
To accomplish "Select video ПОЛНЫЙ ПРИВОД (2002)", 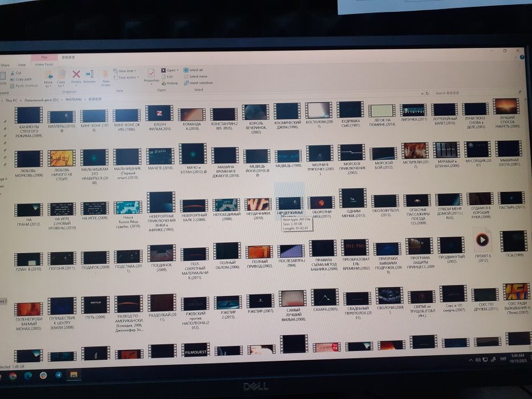I will click(x=260, y=257).
